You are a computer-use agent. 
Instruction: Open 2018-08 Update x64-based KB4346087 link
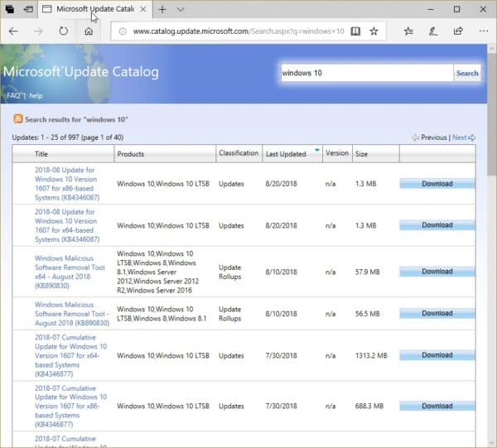[x=67, y=225]
